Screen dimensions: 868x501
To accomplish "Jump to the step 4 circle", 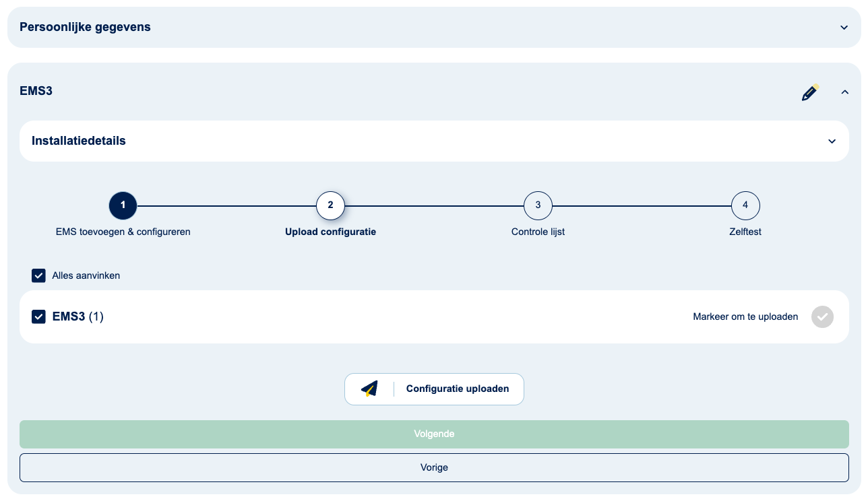I will tap(745, 205).
